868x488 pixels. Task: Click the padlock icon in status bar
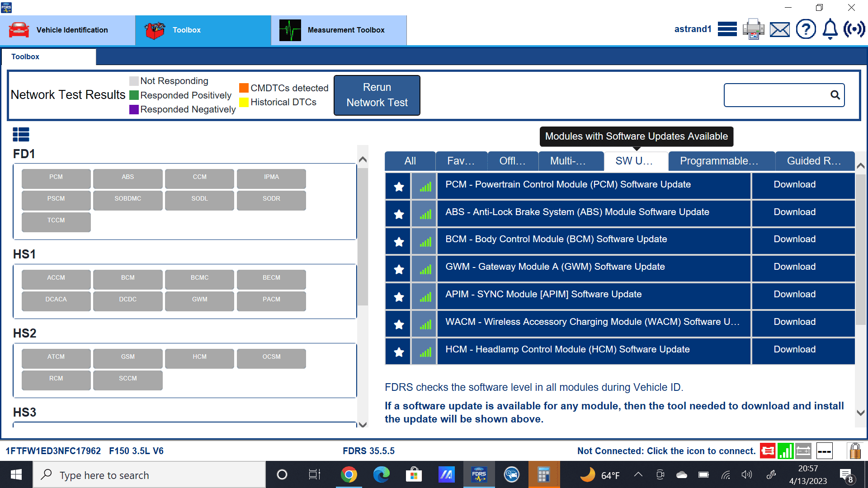[854, 450]
